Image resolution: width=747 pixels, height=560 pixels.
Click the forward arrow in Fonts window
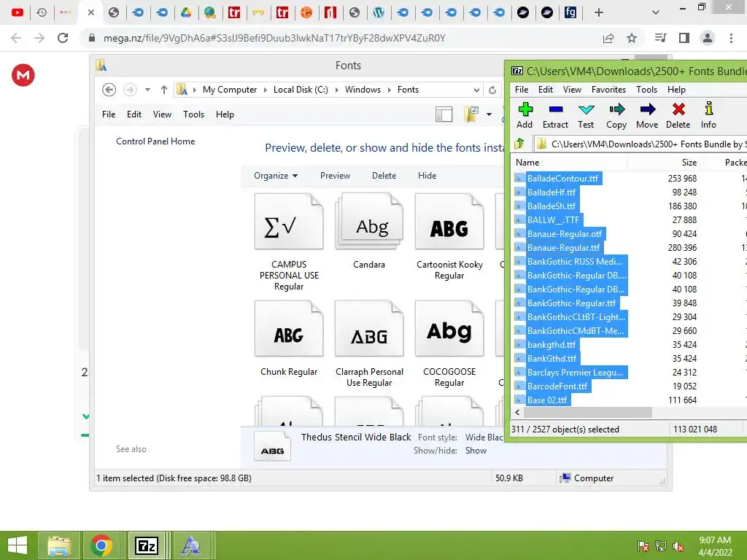(x=130, y=90)
